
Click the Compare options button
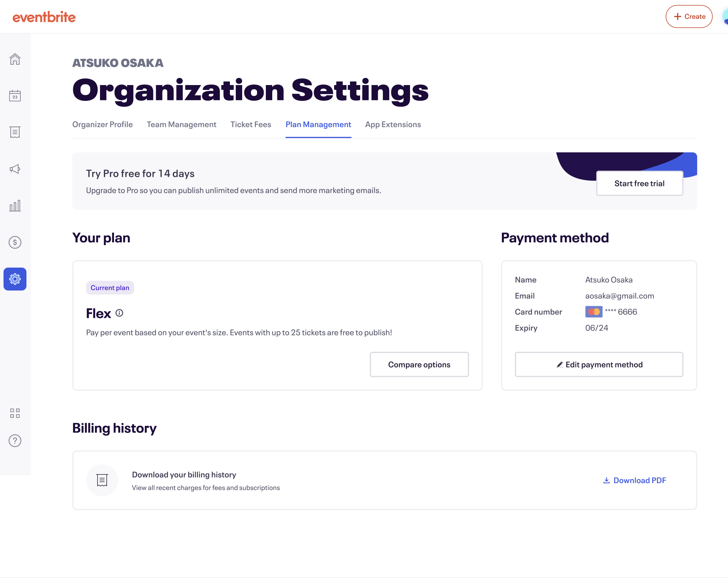click(x=419, y=365)
